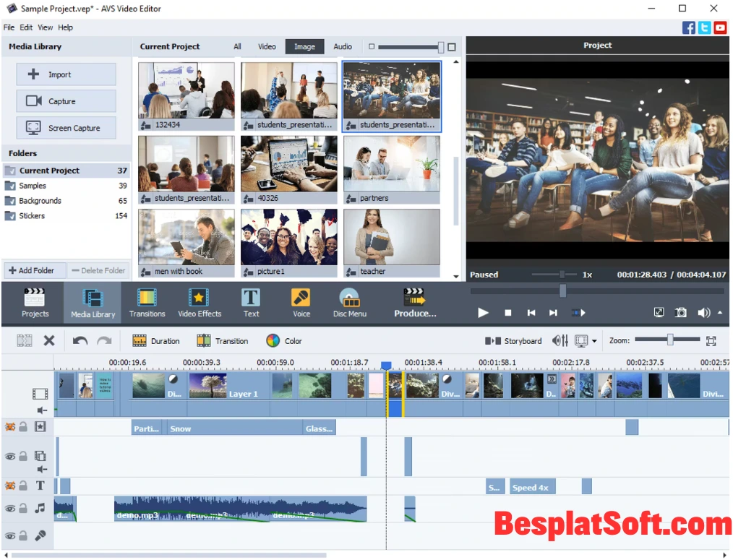Take a snapshot with the camera icon
This screenshot has height=560, width=733.
coord(680,312)
